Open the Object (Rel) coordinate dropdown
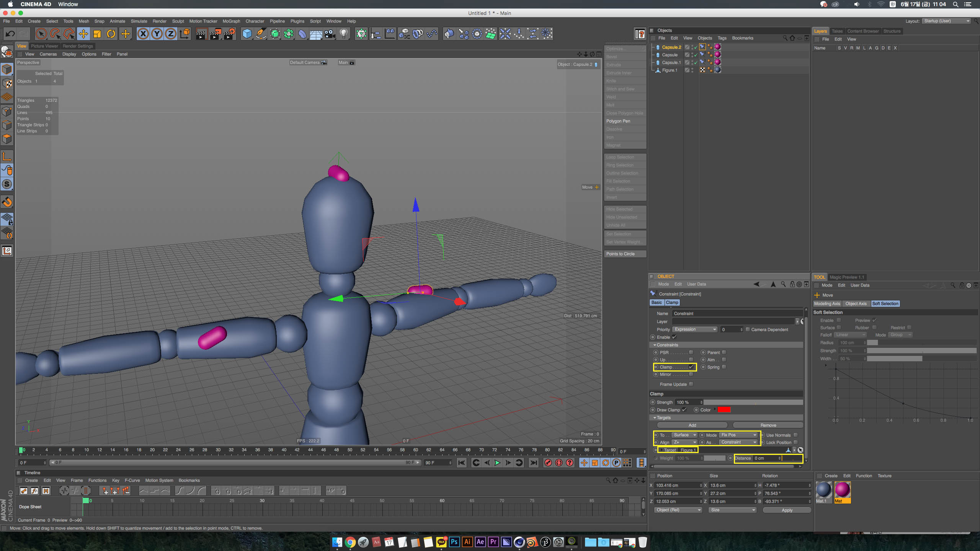This screenshot has width=980, height=551. point(678,510)
